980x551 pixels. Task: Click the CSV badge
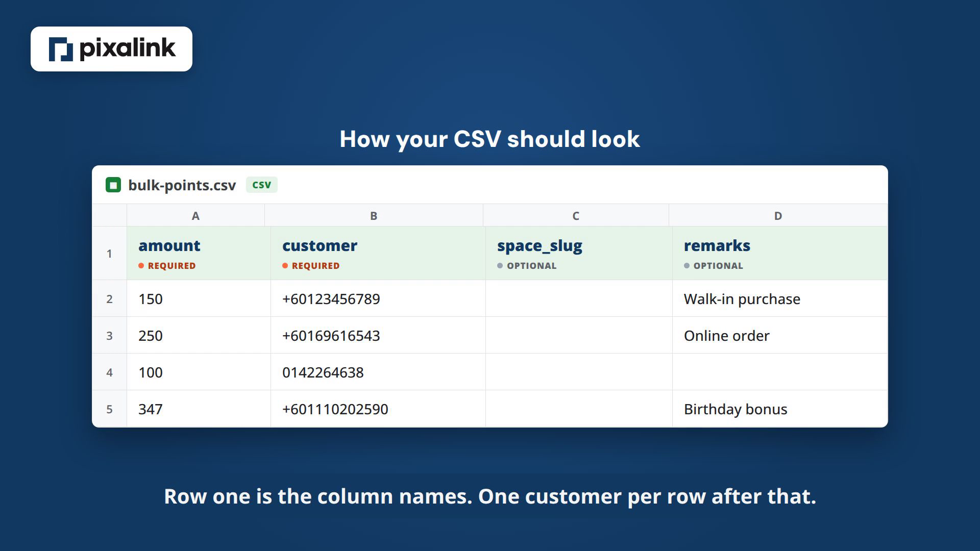(x=261, y=185)
